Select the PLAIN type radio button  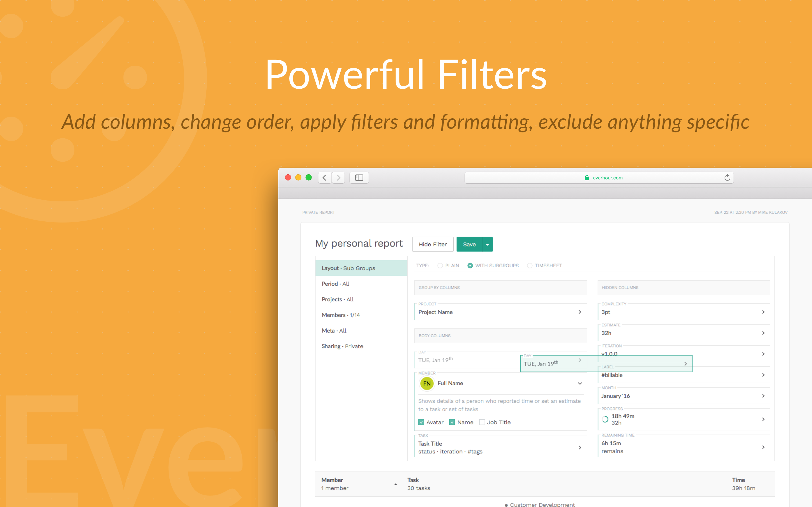(x=440, y=266)
